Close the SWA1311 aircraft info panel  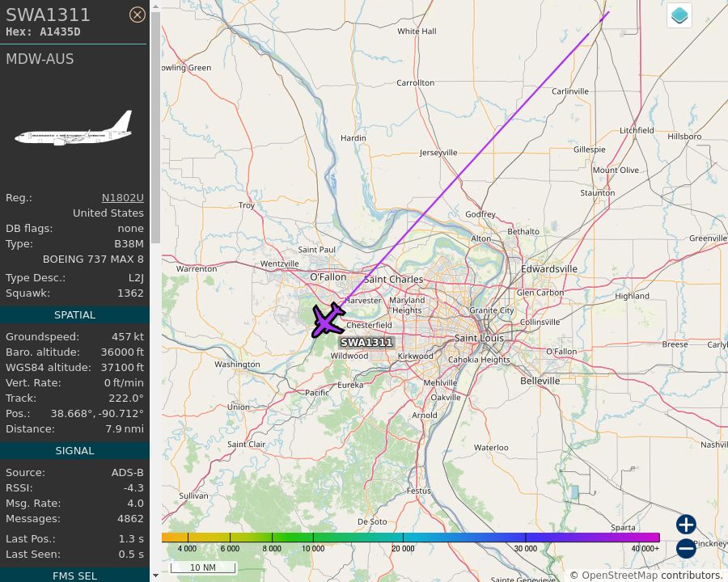[137, 15]
